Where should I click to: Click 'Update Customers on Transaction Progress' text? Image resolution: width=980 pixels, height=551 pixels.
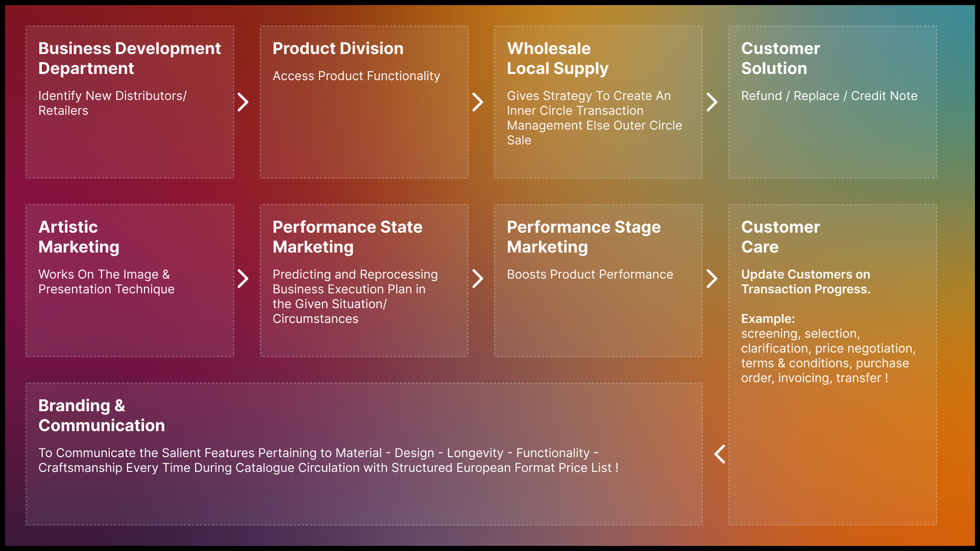805,282
